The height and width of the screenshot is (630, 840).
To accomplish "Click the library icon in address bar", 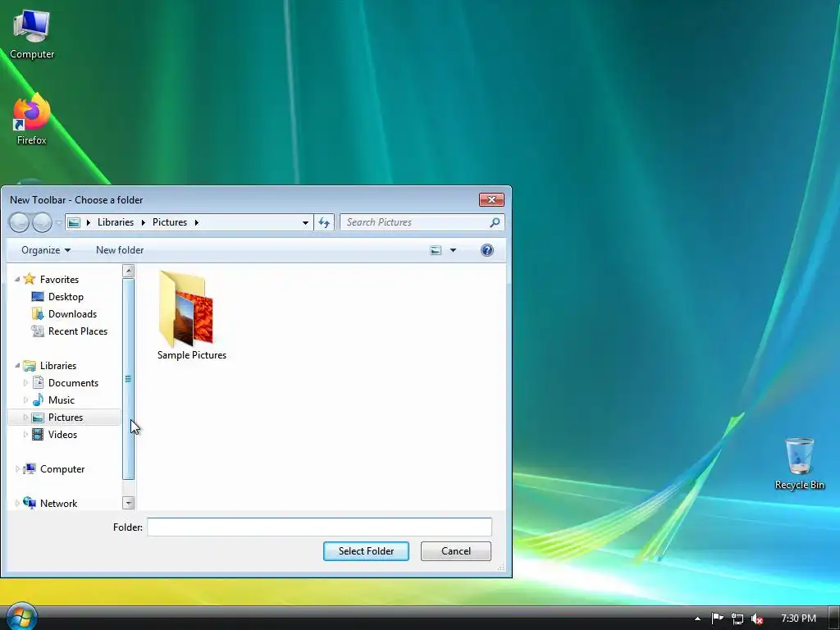I will pyautogui.click(x=74, y=222).
